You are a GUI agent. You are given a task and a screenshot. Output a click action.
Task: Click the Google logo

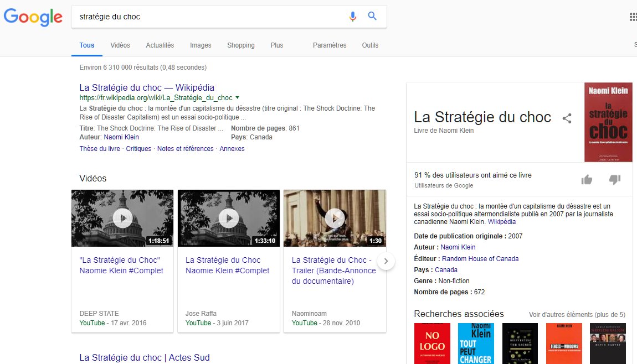click(x=33, y=17)
